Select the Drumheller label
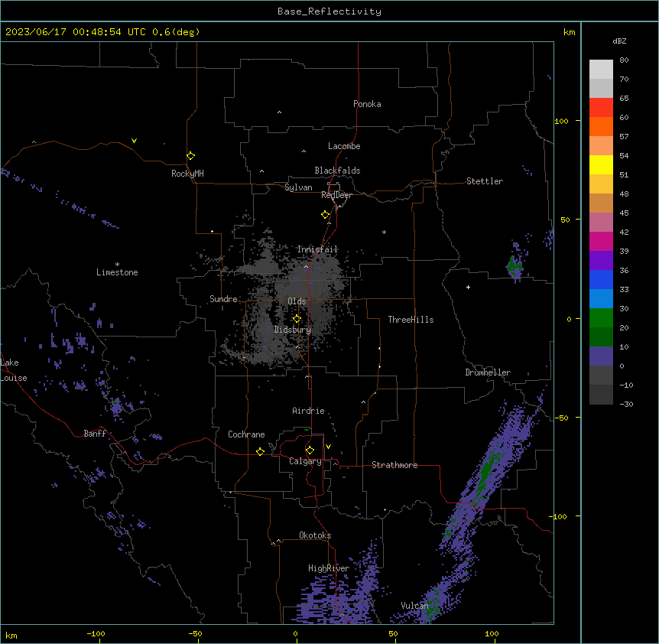 [x=488, y=372]
